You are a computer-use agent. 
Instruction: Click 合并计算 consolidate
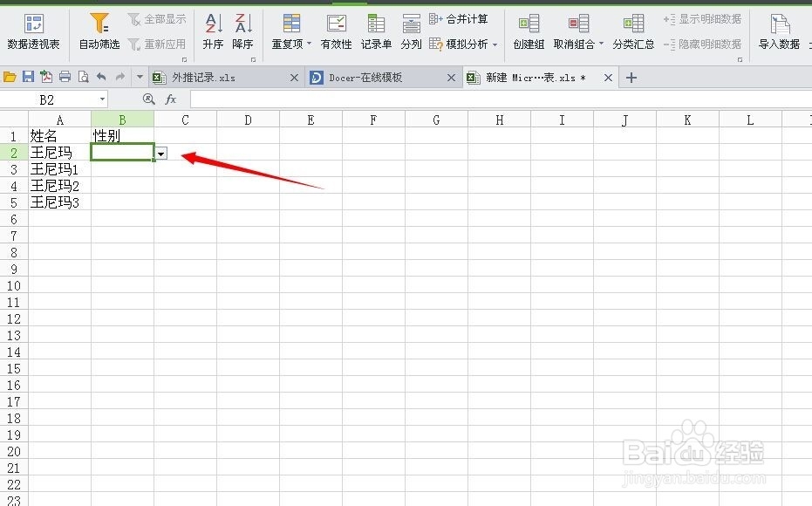click(x=458, y=19)
